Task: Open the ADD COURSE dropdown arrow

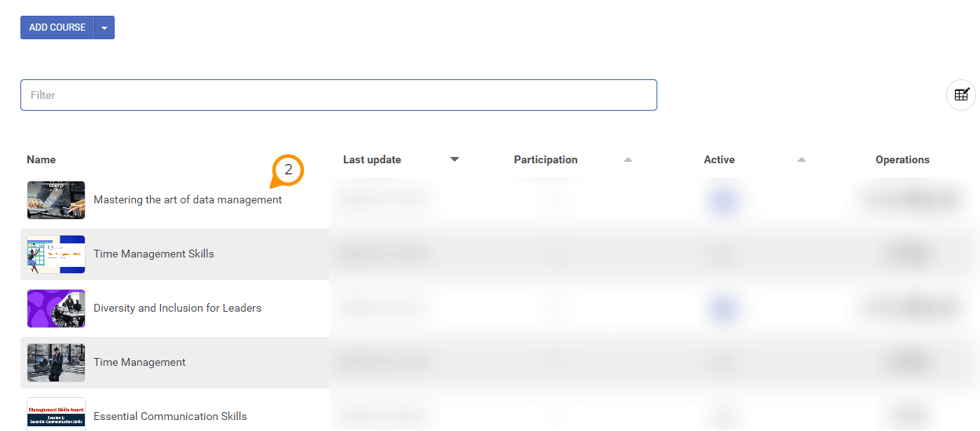Action: coord(104,27)
